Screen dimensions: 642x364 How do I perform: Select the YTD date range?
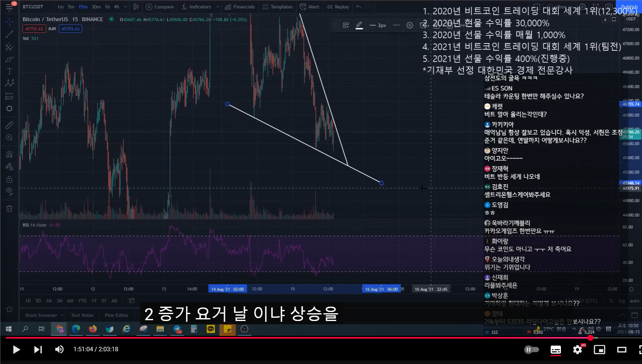tap(82, 301)
